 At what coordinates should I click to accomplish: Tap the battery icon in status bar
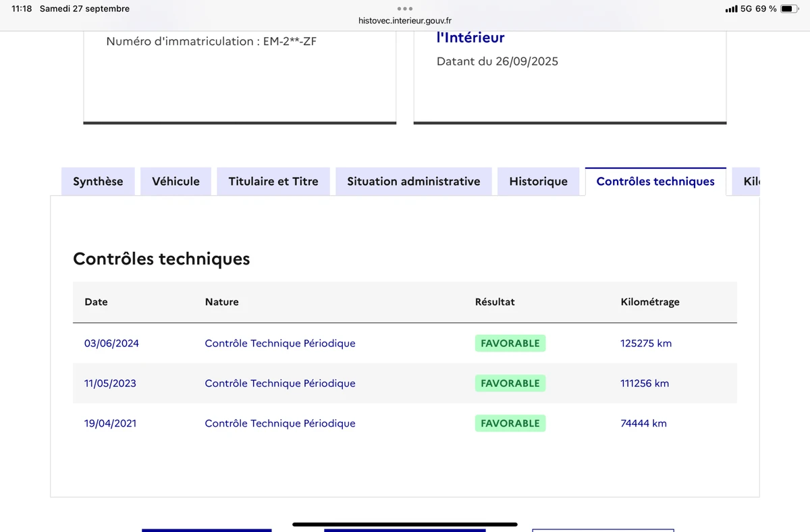[789, 9]
